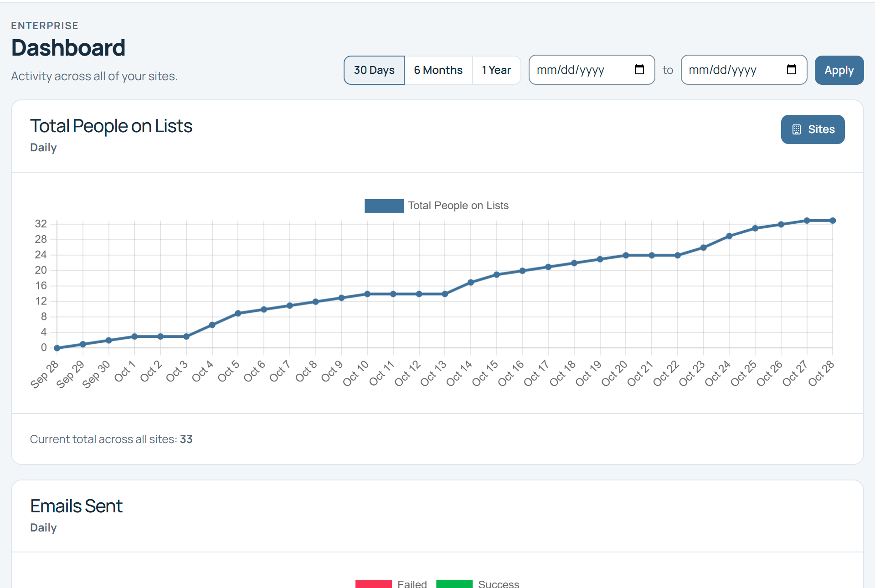The height and width of the screenshot is (588, 875).
Task: Open the Sites button
Action: (x=813, y=129)
